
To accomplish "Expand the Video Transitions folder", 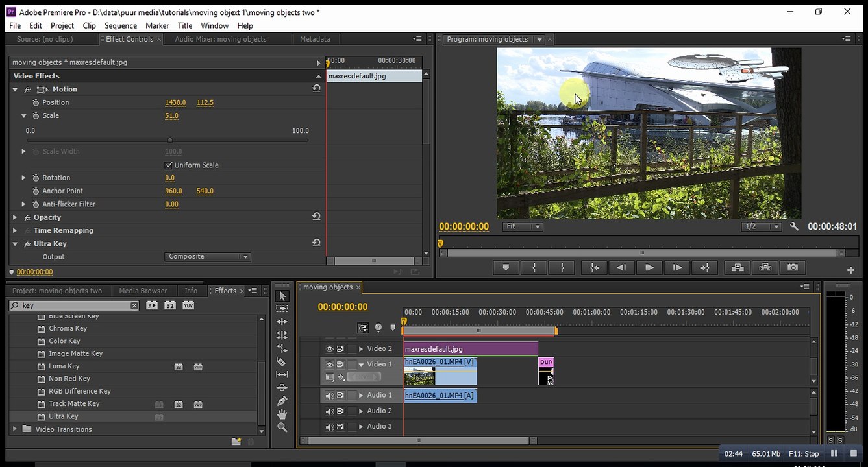I will click(14, 429).
